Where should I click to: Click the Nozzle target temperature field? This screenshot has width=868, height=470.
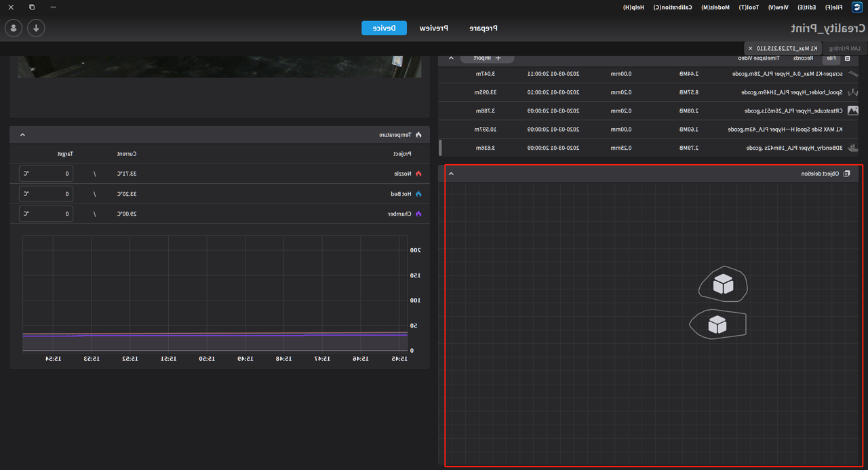[46, 174]
